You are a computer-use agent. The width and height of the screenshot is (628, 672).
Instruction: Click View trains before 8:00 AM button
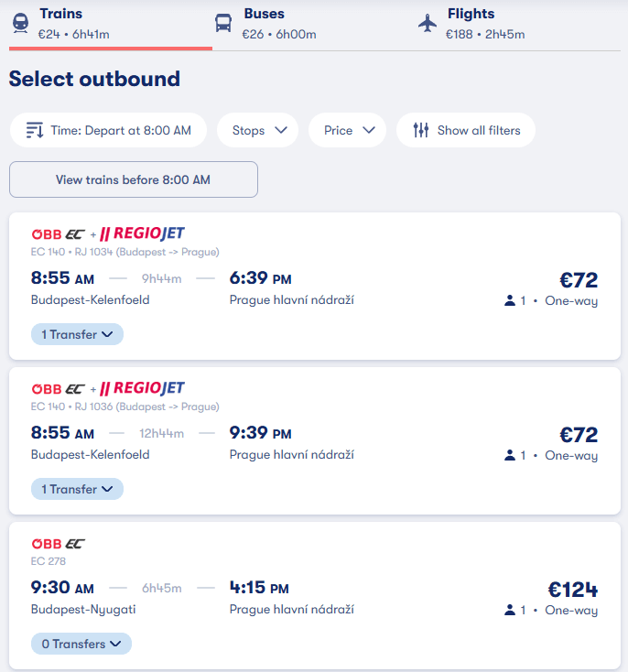point(134,179)
